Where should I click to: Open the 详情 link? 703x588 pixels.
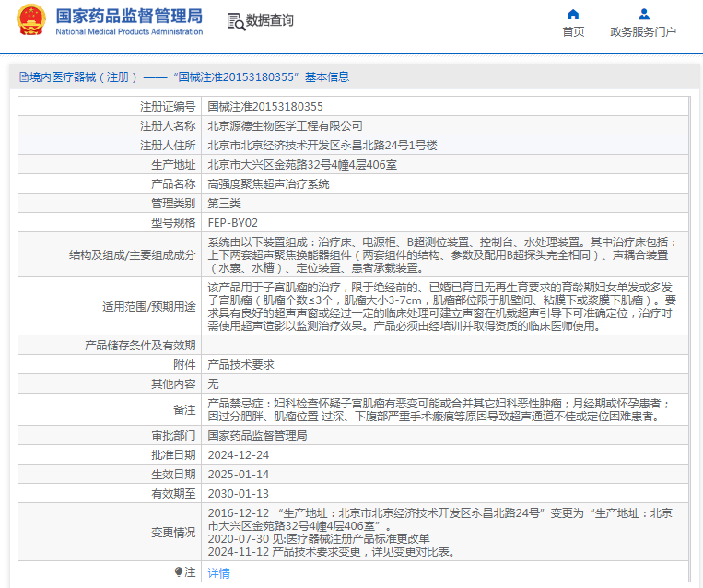tap(218, 572)
